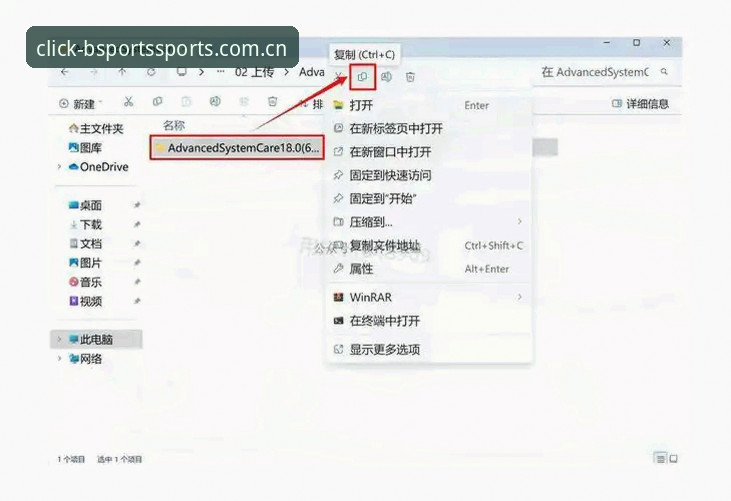Choose 在终端中打开

pyautogui.click(x=428, y=321)
